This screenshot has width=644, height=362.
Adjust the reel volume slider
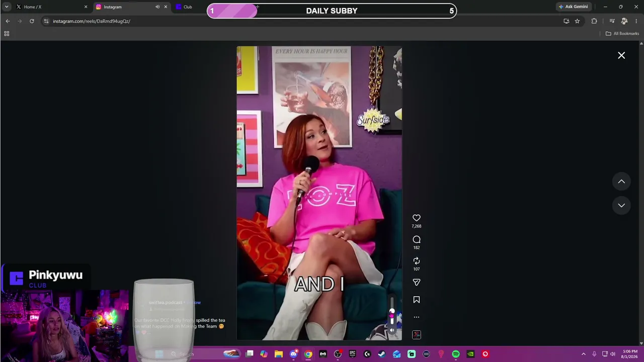pyautogui.click(x=392, y=312)
